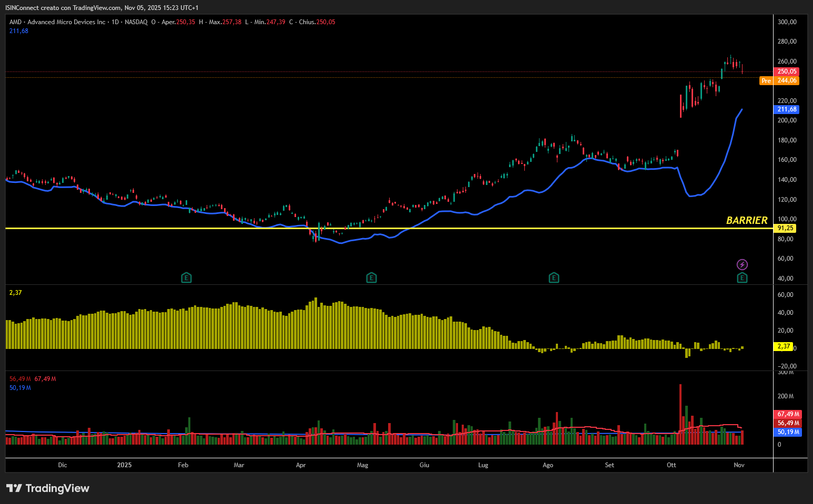The width and height of the screenshot is (813, 504).
Task: Click the Ott month on time axis
Action: [672, 465]
